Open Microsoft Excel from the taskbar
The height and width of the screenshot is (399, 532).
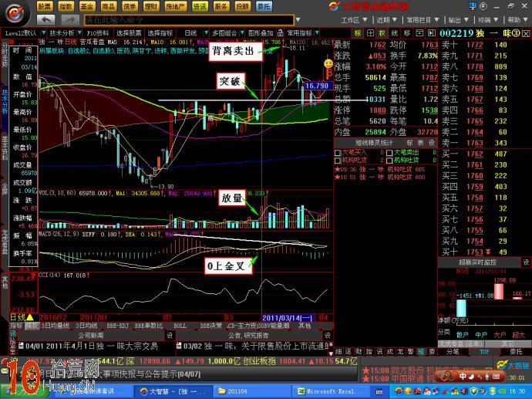click(329, 391)
